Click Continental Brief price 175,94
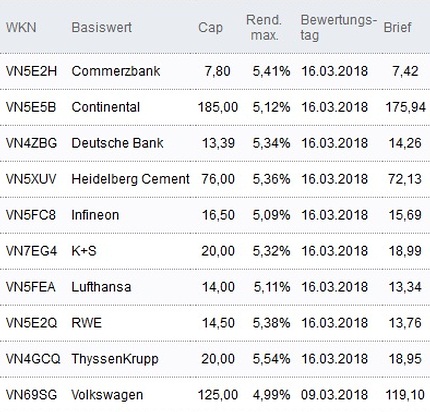The image size is (430, 412). pyautogui.click(x=406, y=107)
